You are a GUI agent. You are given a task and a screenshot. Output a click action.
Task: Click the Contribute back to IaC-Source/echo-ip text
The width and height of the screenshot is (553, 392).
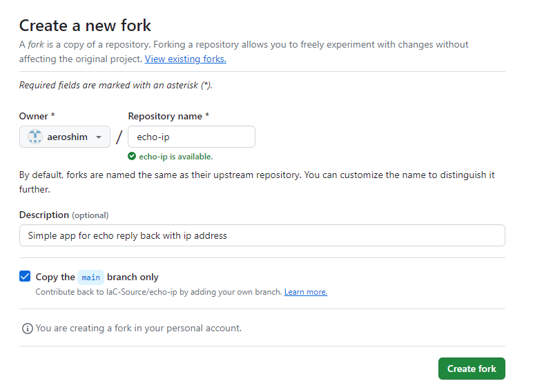159,292
